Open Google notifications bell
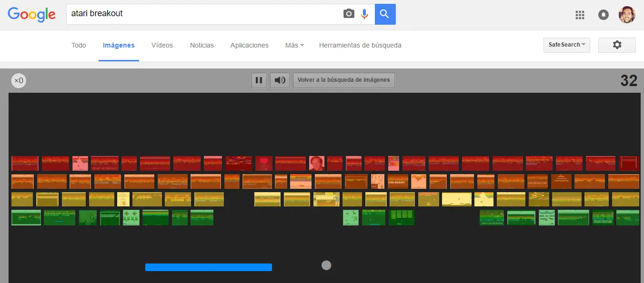644x283 pixels. tap(603, 15)
